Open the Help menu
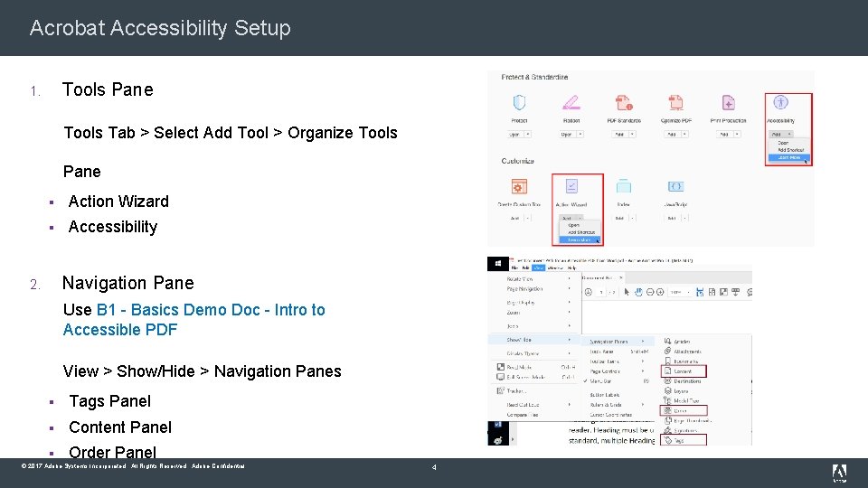868x488 pixels. point(571,267)
